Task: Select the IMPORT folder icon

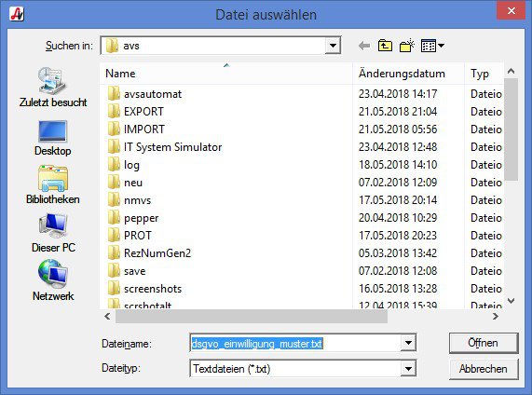Action: 114,129
